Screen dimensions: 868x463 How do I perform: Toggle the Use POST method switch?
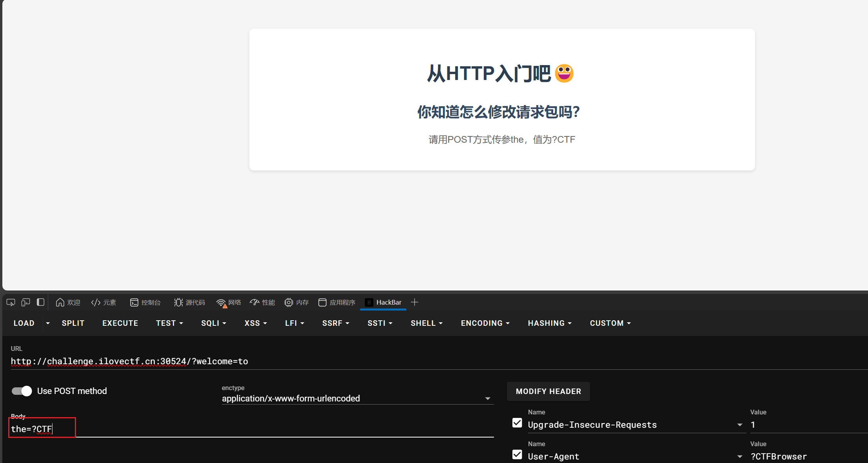click(x=22, y=391)
